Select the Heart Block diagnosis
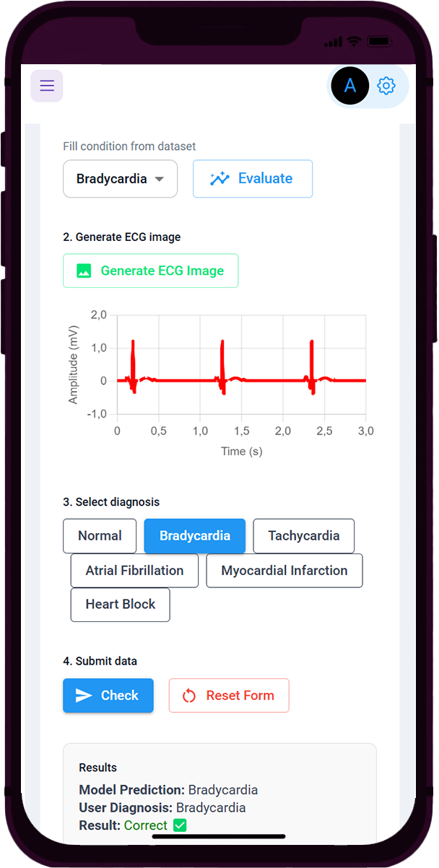 tap(120, 605)
